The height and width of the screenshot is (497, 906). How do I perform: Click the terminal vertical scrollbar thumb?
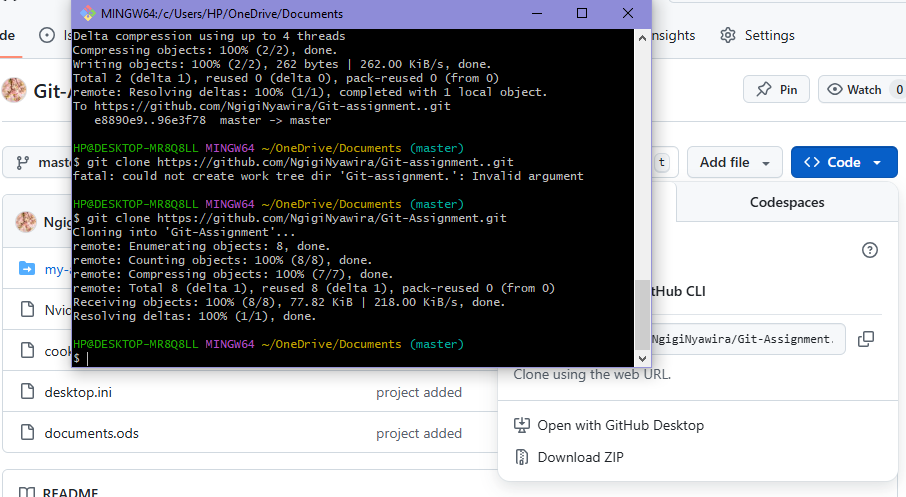pyautogui.click(x=642, y=315)
